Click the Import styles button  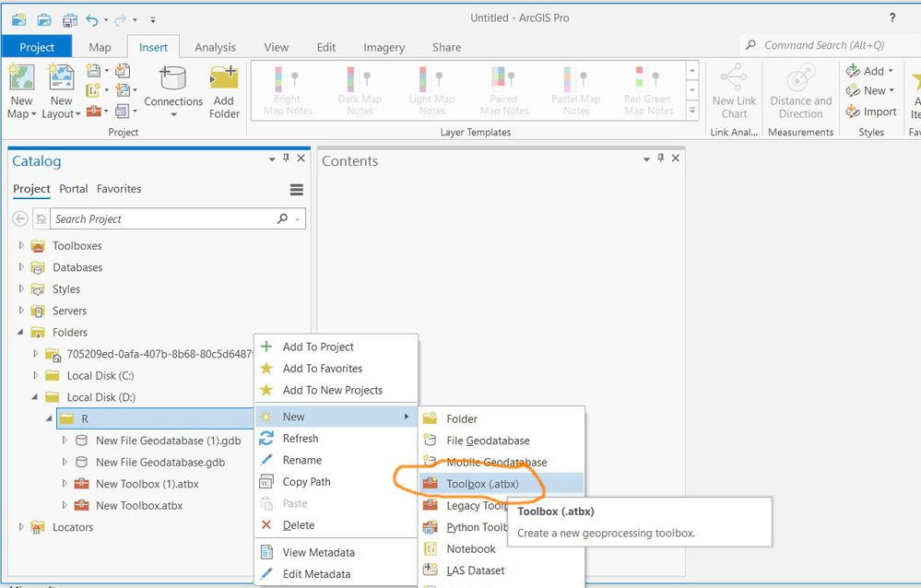871,111
